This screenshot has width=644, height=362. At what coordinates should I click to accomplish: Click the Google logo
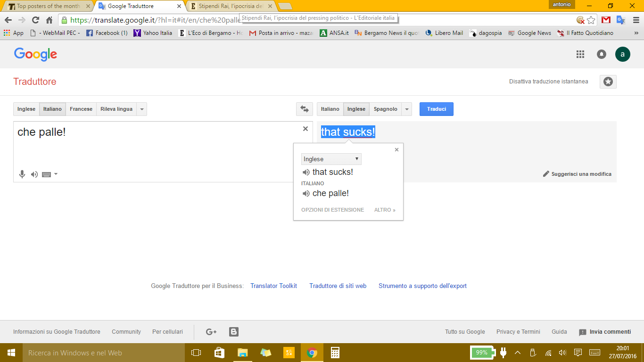pyautogui.click(x=35, y=54)
